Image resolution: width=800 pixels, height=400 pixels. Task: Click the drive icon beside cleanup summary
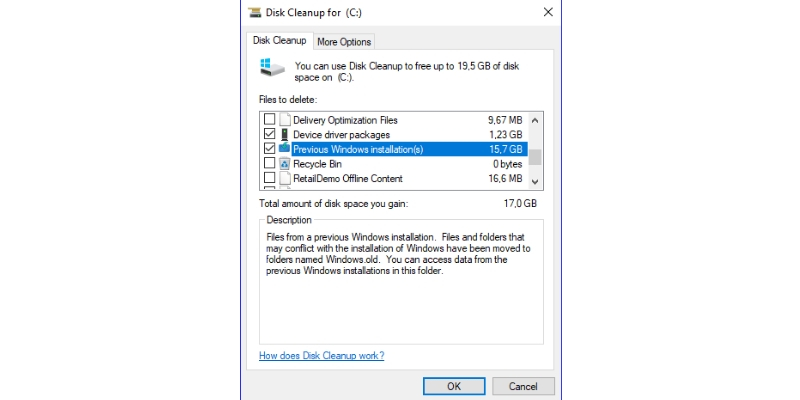pos(271,68)
